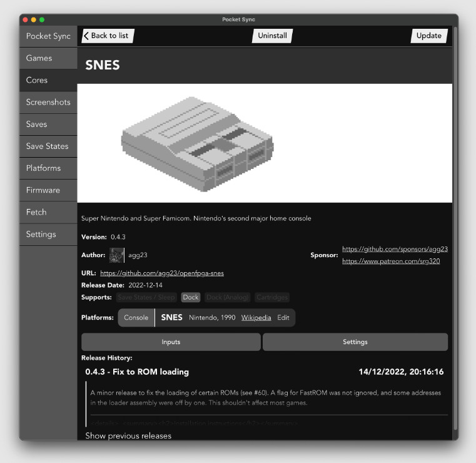Click the vertical scrollbar

click(455, 228)
